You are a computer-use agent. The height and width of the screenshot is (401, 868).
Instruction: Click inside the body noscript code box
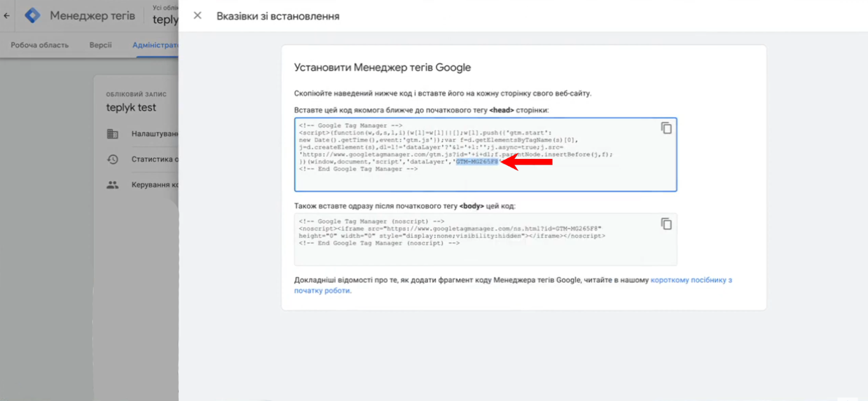pos(485,239)
